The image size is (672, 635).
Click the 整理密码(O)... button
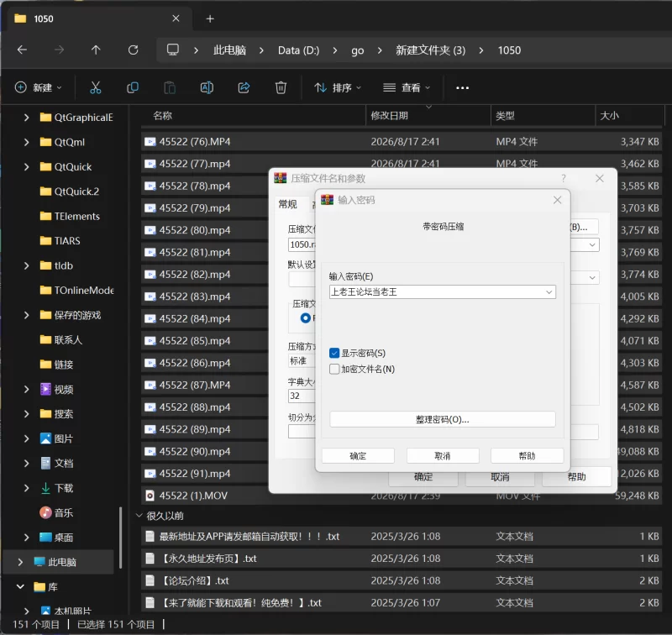443,419
